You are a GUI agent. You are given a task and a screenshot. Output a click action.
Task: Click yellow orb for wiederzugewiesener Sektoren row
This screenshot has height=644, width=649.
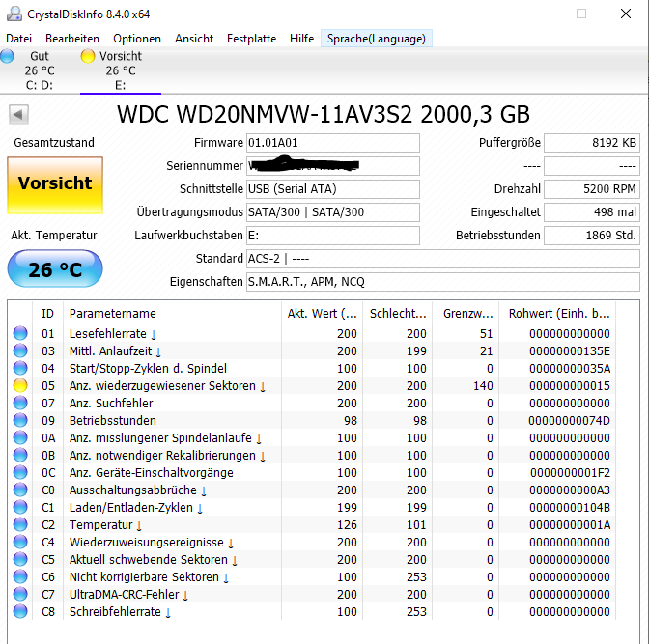point(20,385)
